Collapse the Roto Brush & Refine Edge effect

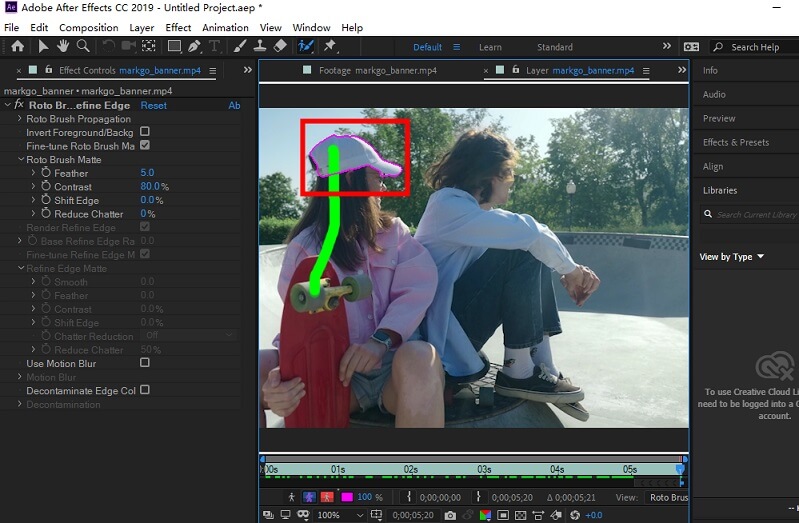7,105
